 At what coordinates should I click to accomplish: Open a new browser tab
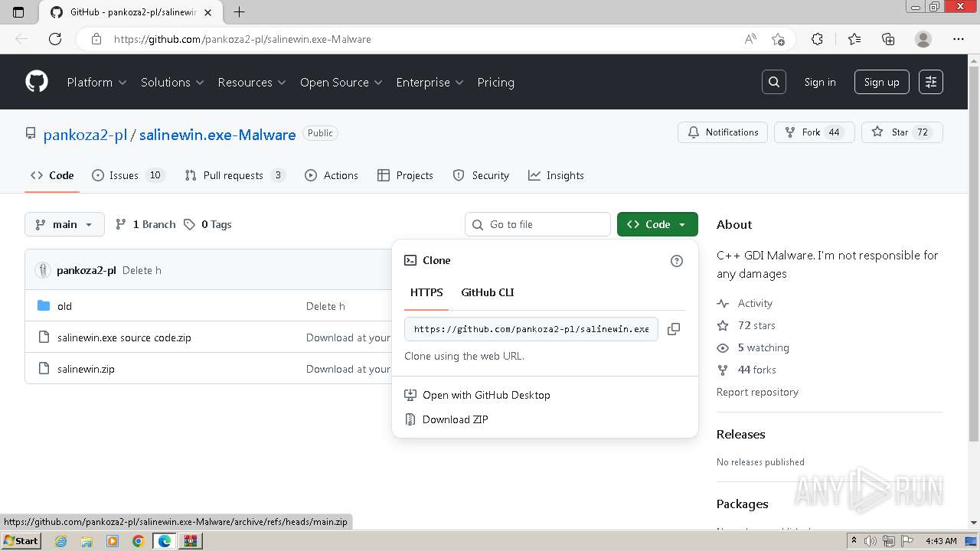click(x=240, y=12)
